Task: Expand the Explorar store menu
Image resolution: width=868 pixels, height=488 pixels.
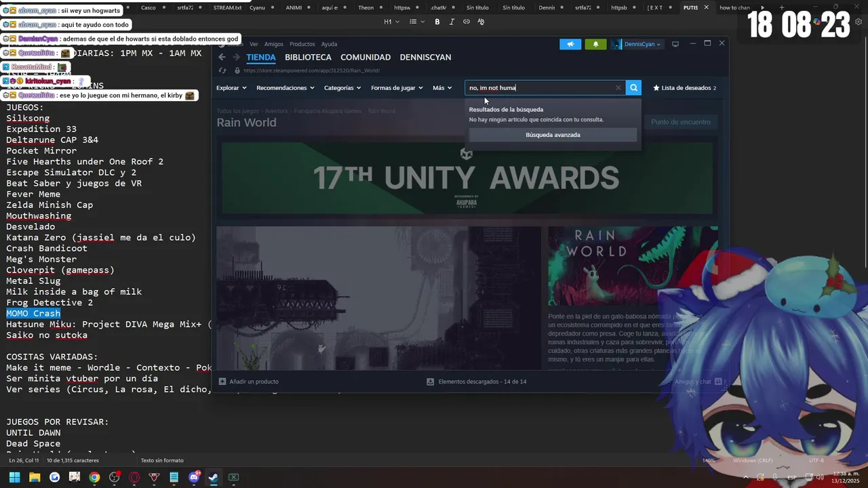Action: click(231, 87)
